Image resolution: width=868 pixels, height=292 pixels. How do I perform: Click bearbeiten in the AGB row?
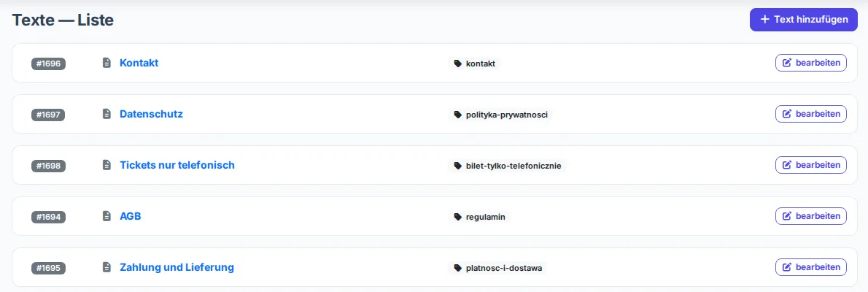[810, 216]
